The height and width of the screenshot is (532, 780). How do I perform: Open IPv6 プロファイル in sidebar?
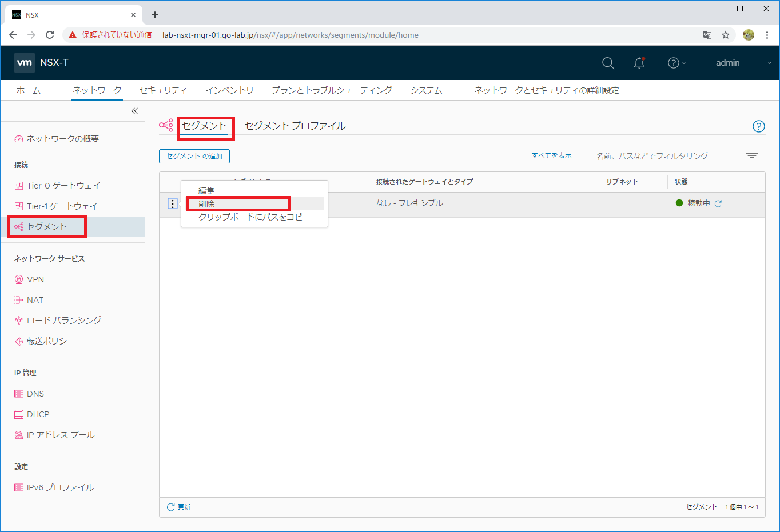[x=60, y=487]
